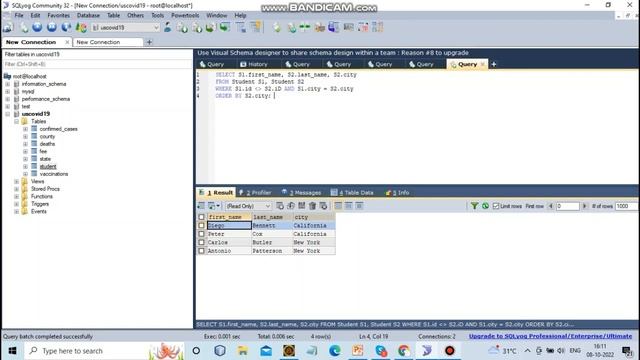The height and width of the screenshot is (360, 640).
Task: Open Google Chrome from taskbar
Action: [x=404, y=351]
